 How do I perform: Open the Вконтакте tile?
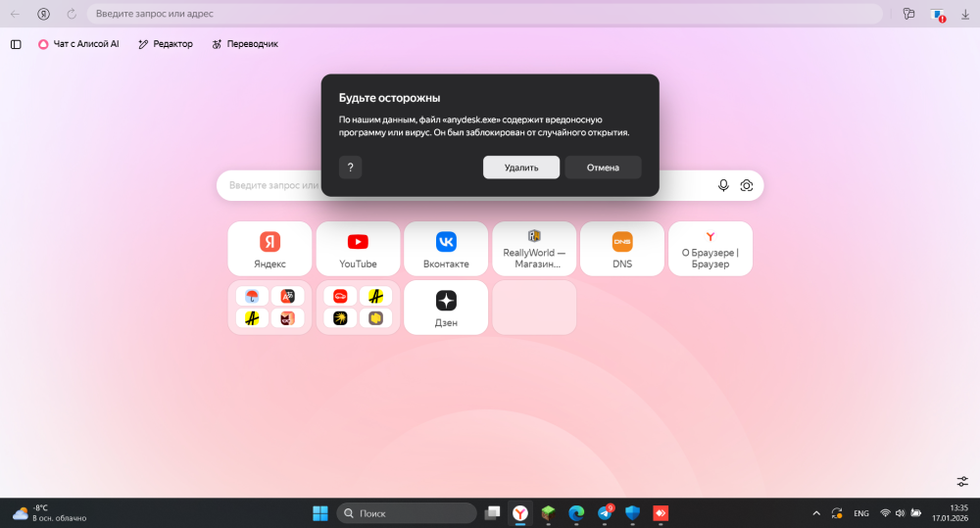tap(446, 249)
